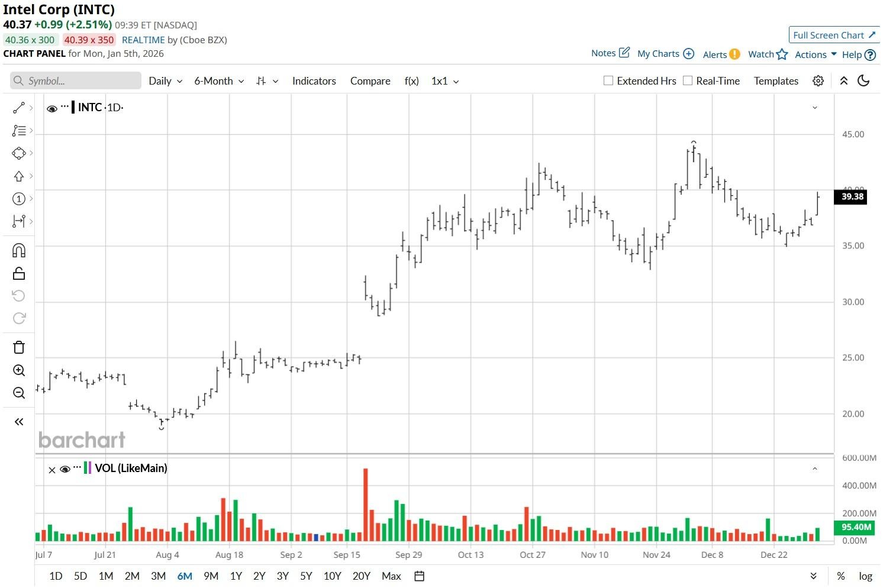Collapse the volume pane
The width and height of the screenshot is (883, 588).
pos(815,469)
